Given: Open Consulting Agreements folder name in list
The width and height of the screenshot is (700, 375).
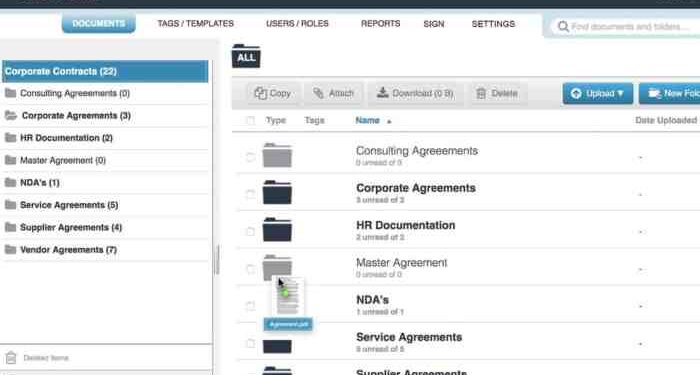Looking at the screenshot, I should (x=417, y=151).
